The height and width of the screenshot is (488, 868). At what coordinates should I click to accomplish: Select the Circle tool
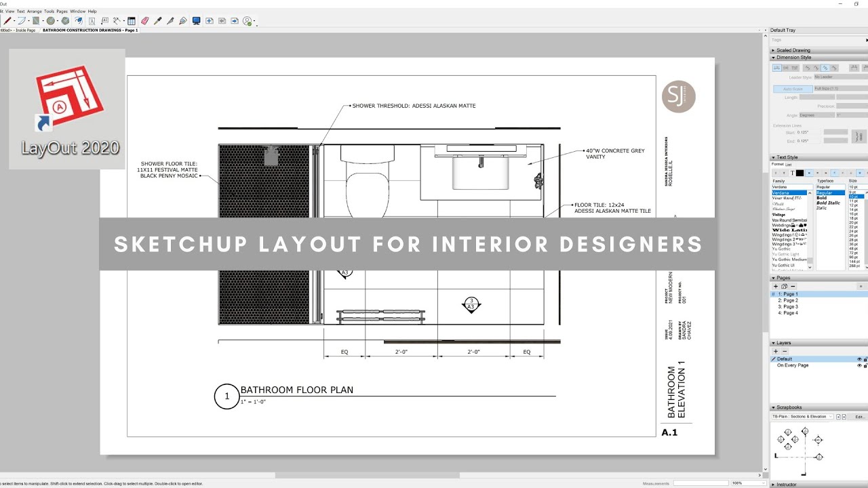click(x=50, y=21)
